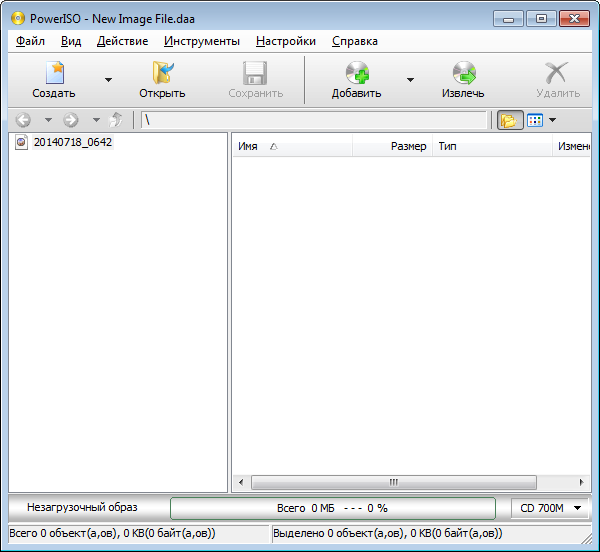Click the back navigation arrow icon
Image resolution: width=600 pixels, height=552 pixels.
(23, 120)
